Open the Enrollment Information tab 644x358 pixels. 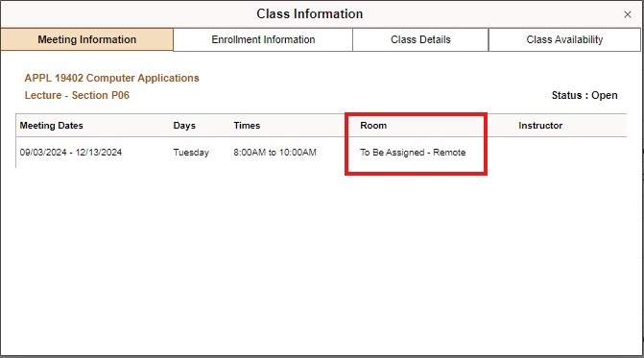pyautogui.click(x=263, y=39)
